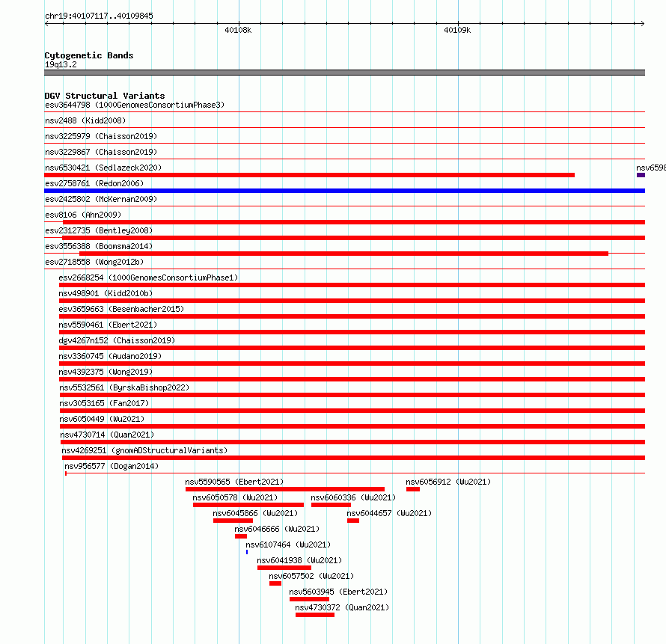
Task: Click the 40109k ruler label
Action: tap(457, 30)
